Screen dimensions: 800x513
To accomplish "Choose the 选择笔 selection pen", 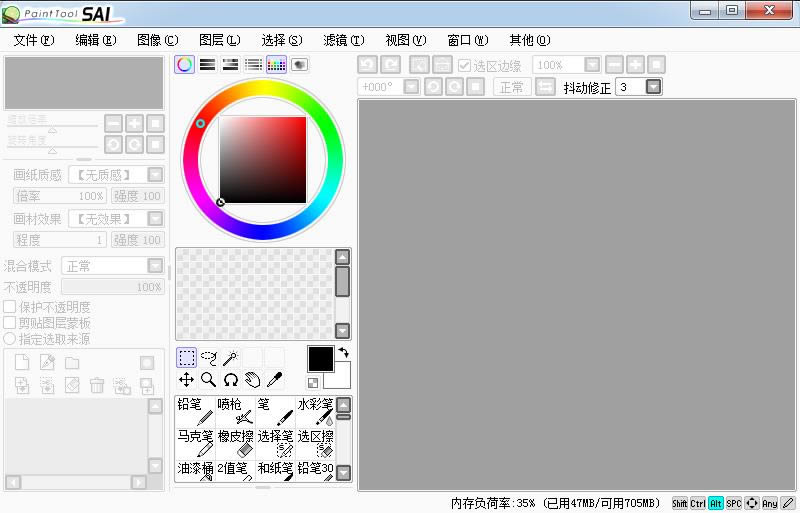I will [275, 444].
